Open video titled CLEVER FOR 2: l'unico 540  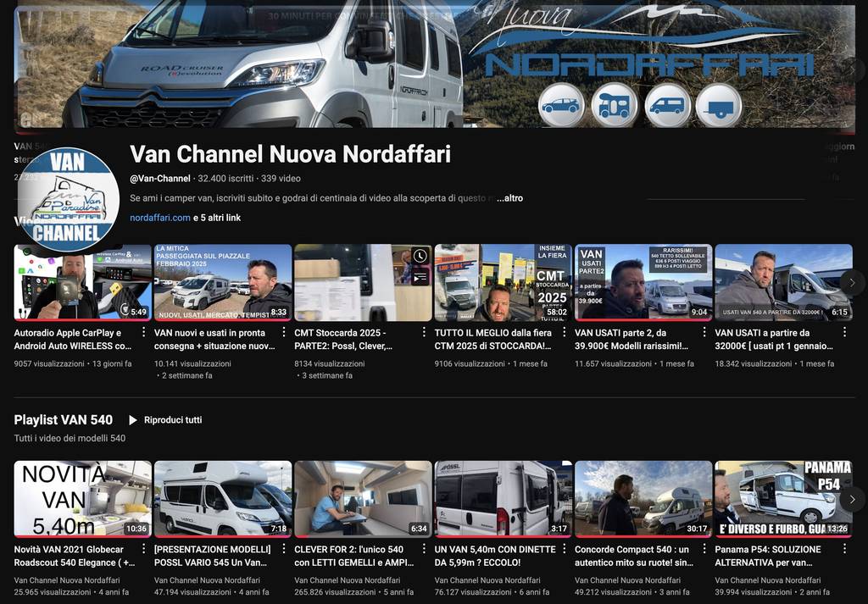[353, 556]
